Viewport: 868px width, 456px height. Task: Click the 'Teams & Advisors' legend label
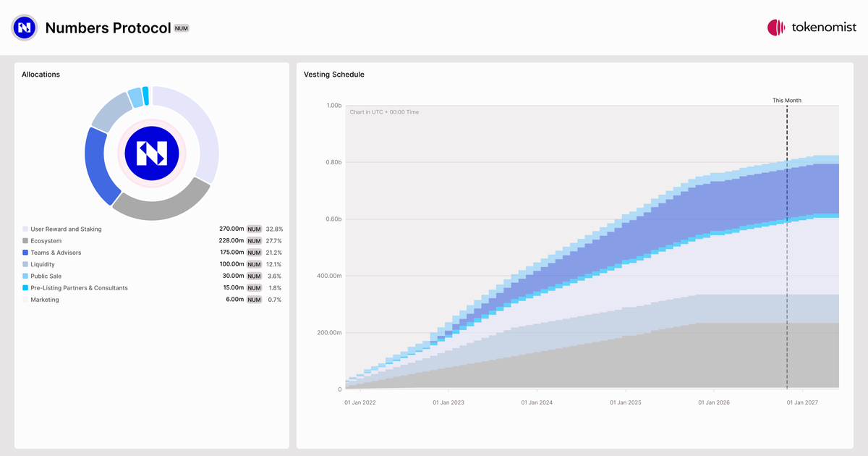[56, 253]
